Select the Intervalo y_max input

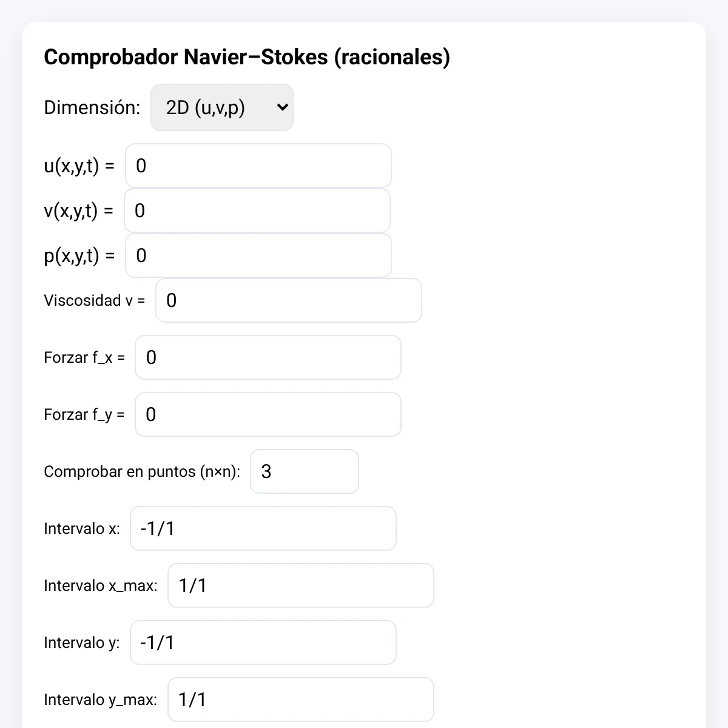point(301,699)
